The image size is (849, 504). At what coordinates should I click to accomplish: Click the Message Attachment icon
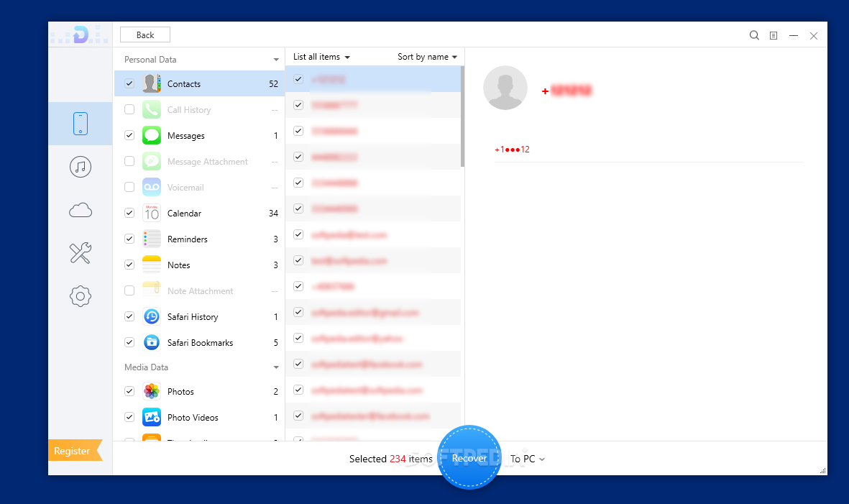click(x=152, y=161)
